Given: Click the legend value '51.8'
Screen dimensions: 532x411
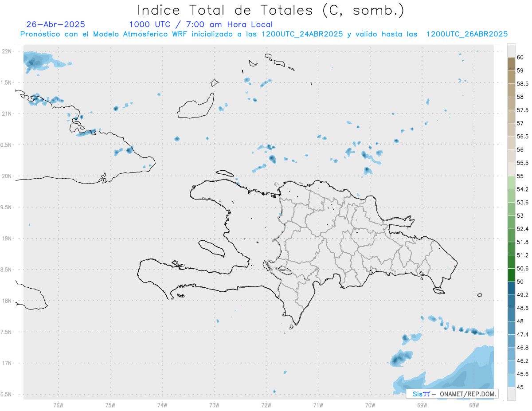Looking at the screenshot, I should pos(523,242).
